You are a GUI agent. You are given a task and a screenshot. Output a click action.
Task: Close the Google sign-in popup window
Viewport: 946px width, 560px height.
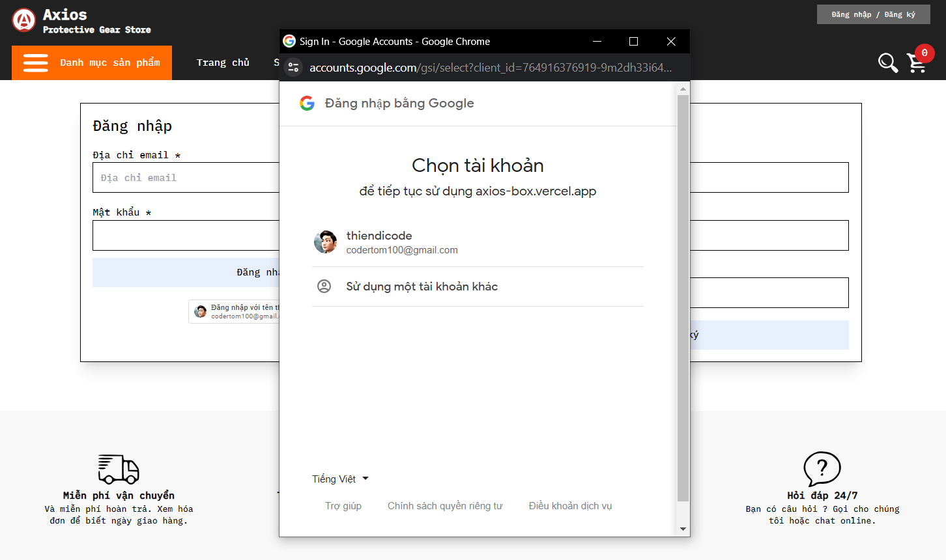(671, 41)
